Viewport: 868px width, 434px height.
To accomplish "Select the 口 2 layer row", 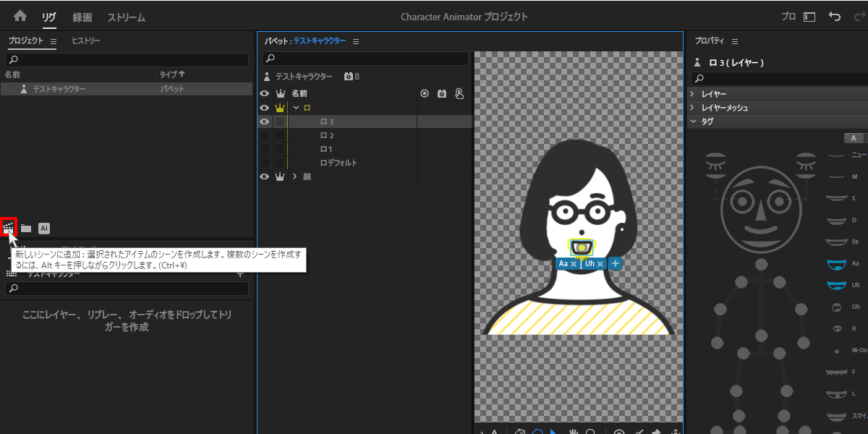I will tap(365, 135).
